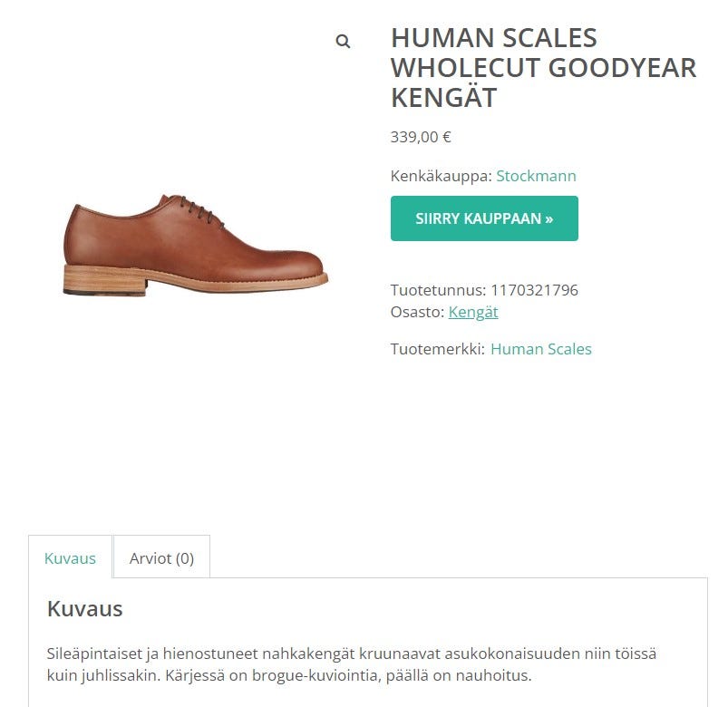Click the Tuotemerkki label text
This screenshot has height=707, width=728.
click(x=437, y=349)
